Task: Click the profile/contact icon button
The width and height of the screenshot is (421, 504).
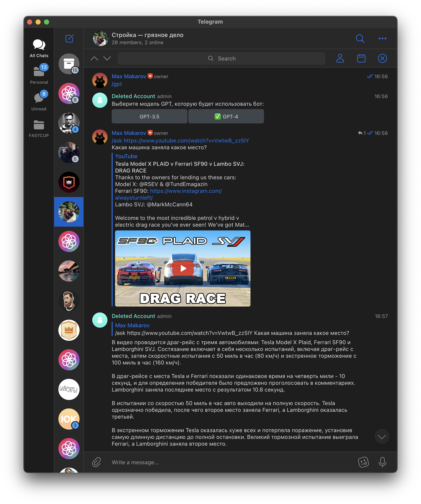Action: [341, 59]
